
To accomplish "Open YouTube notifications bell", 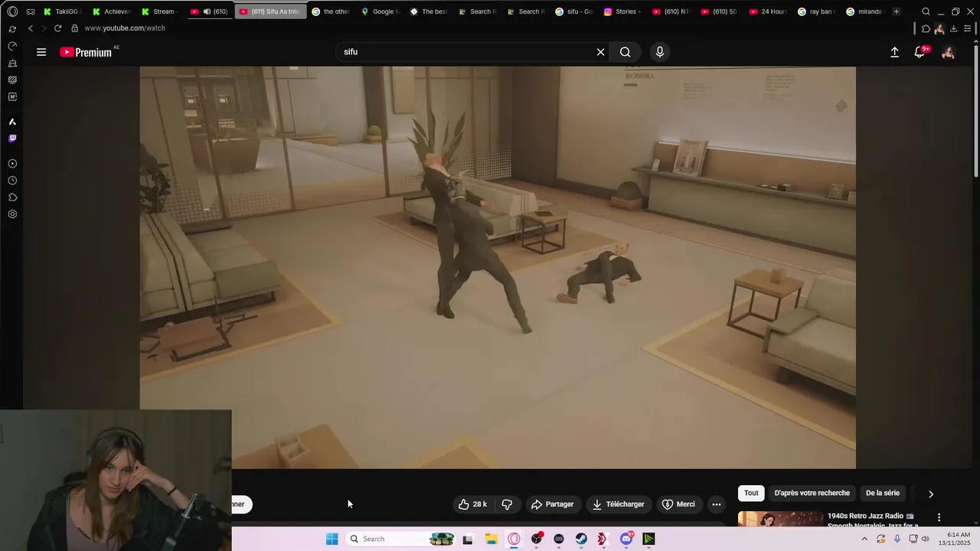I will pyautogui.click(x=920, y=51).
